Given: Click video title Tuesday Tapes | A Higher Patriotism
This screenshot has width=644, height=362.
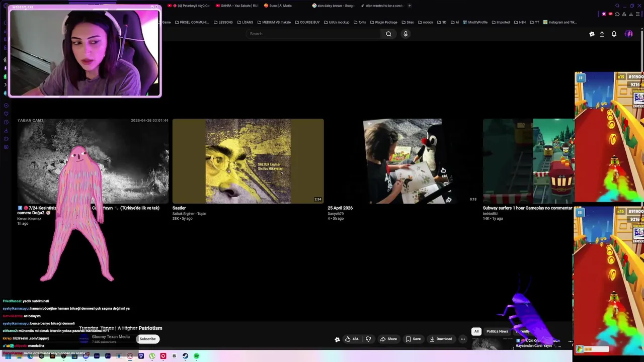Looking at the screenshot, I should pos(121,328).
